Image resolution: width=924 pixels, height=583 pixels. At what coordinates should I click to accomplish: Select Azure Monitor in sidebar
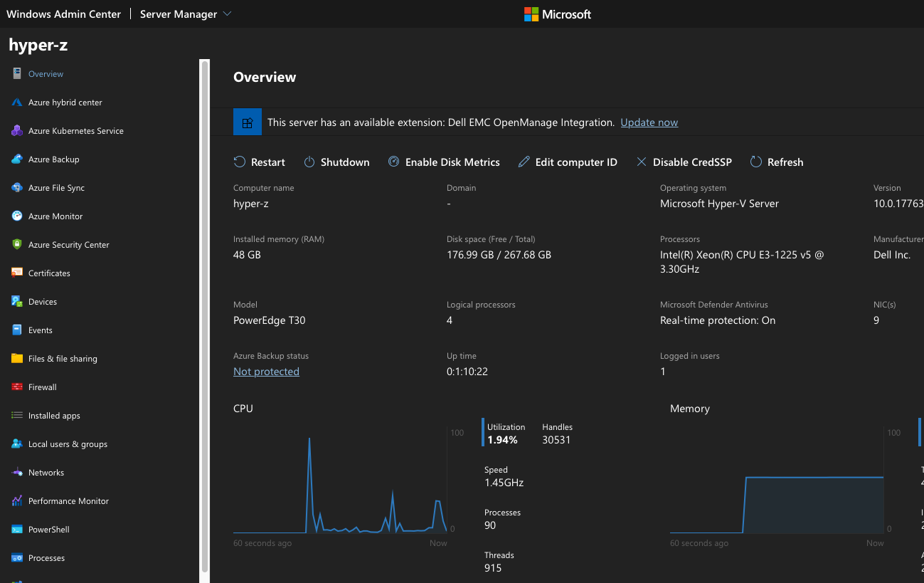[x=55, y=216]
